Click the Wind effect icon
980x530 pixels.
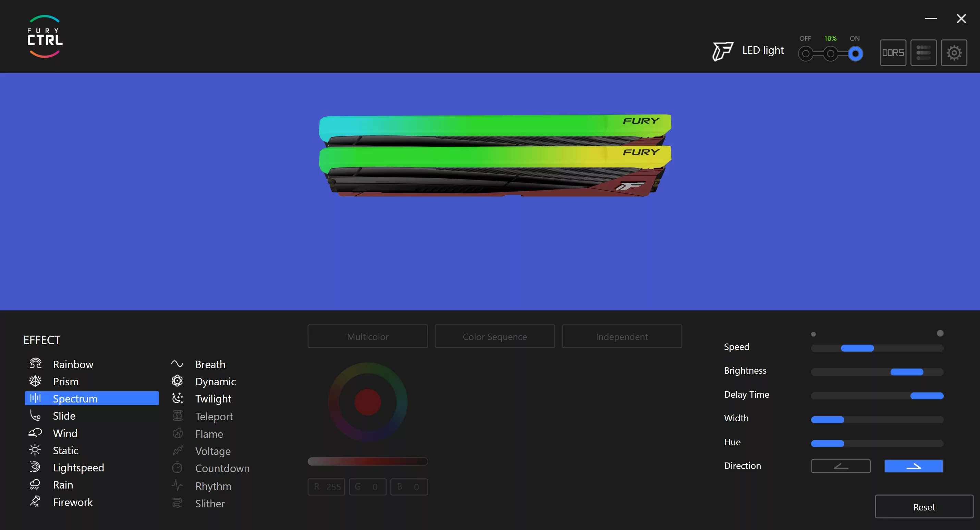click(35, 433)
